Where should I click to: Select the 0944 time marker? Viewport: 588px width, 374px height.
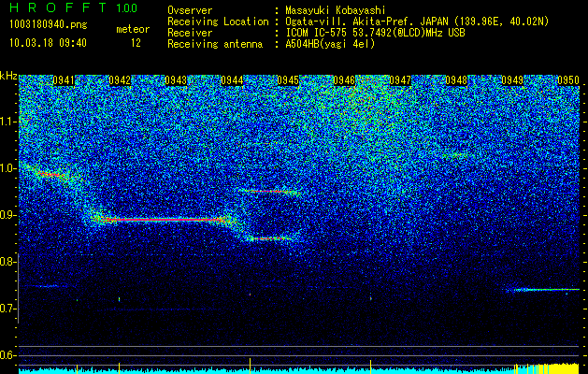coord(232,80)
